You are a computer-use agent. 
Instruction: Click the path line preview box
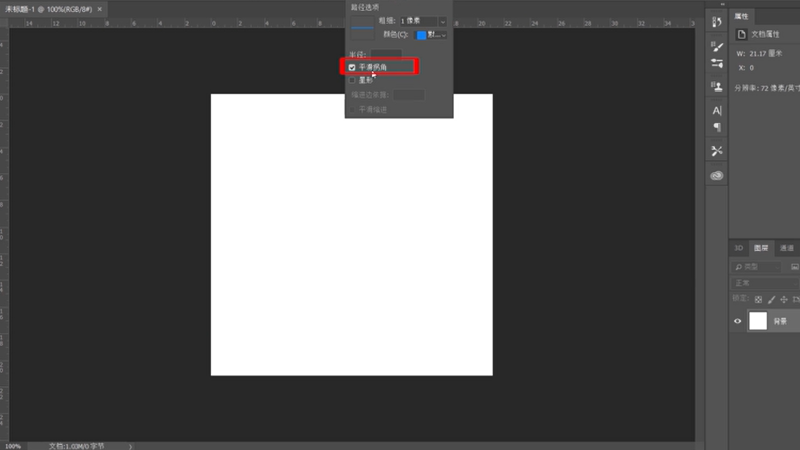pos(362,28)
